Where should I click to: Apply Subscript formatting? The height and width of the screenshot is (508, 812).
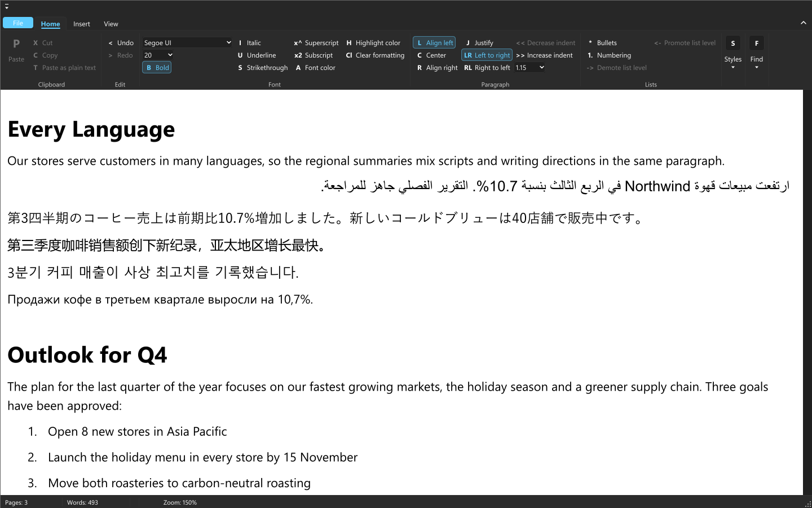point(314,55)
